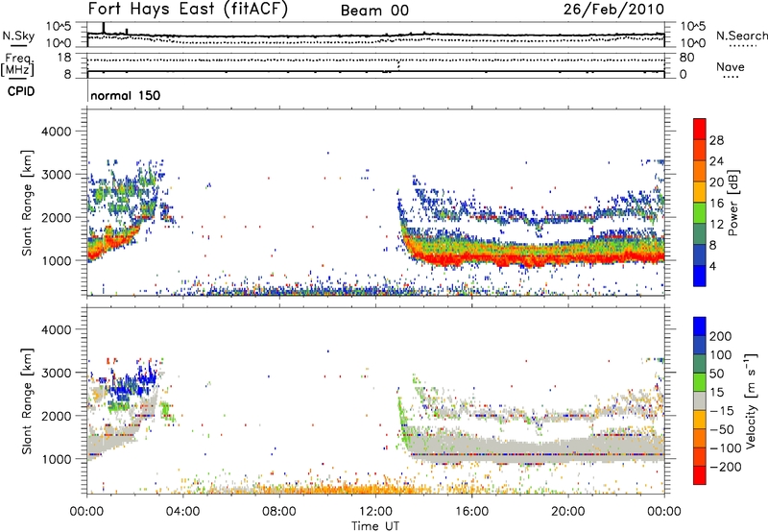Click the 'Velocity [m s-1]' colorbar label

click(x=751, y=400)
